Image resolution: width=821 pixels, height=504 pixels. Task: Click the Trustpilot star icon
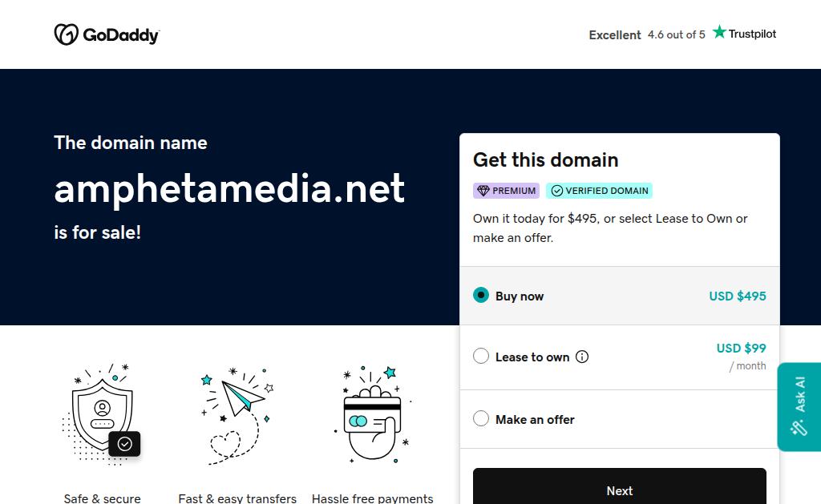pos(719,32)
